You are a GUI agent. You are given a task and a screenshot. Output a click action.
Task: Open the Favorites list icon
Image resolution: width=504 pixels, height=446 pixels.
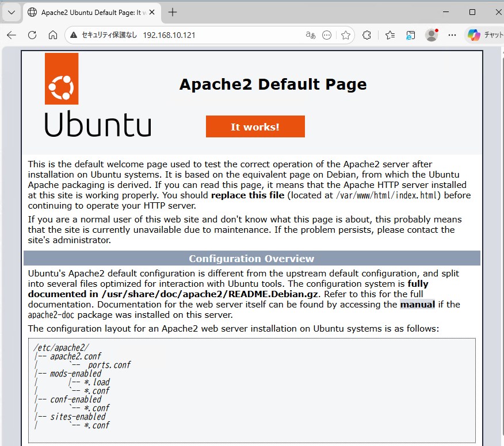click(x=390, y=35)
